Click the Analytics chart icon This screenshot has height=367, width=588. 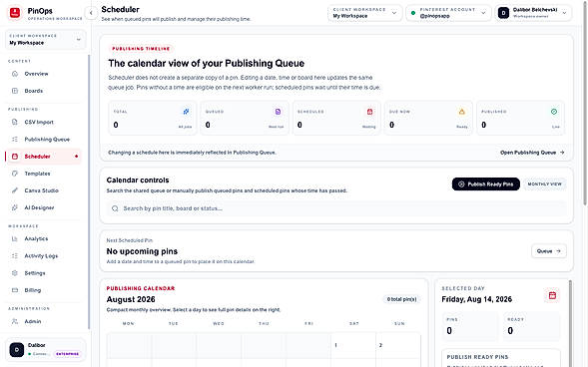click(15, 238)
